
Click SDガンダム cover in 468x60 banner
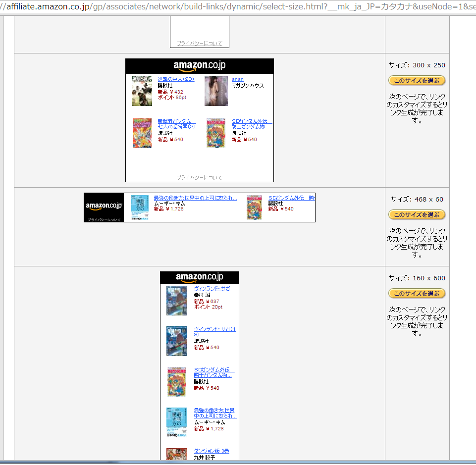(x=255, y=207)
